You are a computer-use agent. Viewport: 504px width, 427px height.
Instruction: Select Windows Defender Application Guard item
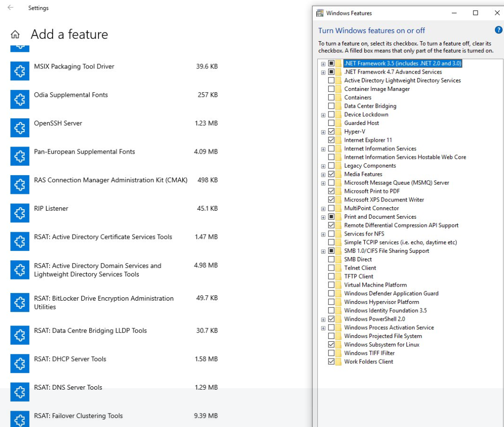(x=391, y=293)
